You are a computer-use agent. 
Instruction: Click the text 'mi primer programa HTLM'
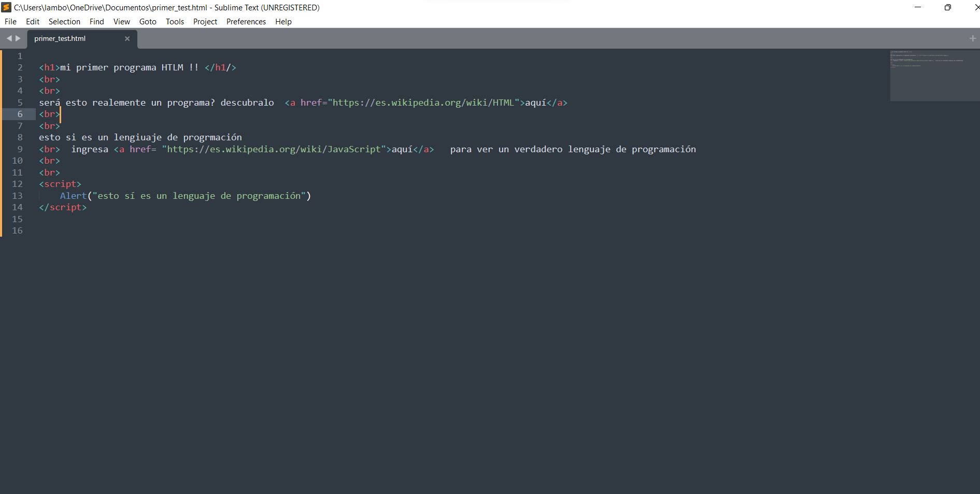[x=122, y=67]
